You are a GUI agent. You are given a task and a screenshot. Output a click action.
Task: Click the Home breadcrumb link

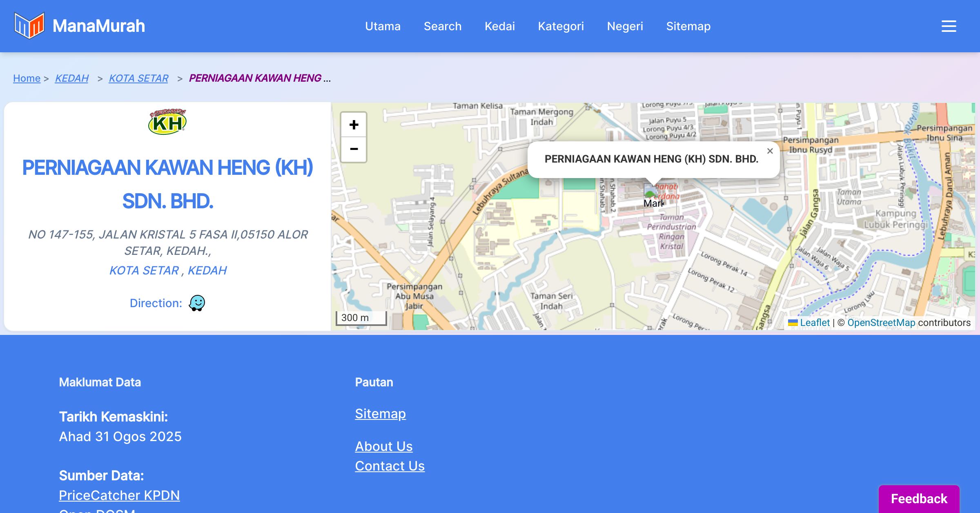pos(27,78)
